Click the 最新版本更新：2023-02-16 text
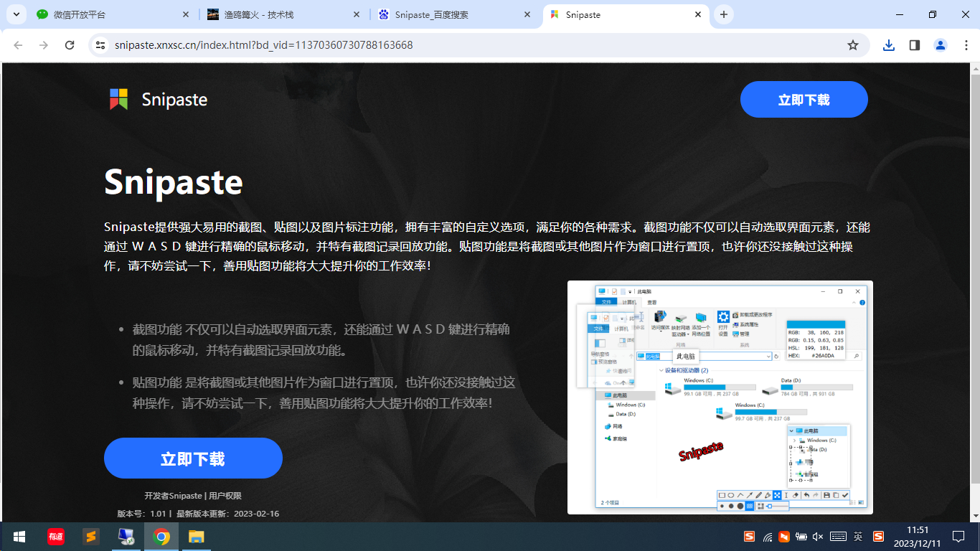The image size is (980, 551). pos(227,514)
